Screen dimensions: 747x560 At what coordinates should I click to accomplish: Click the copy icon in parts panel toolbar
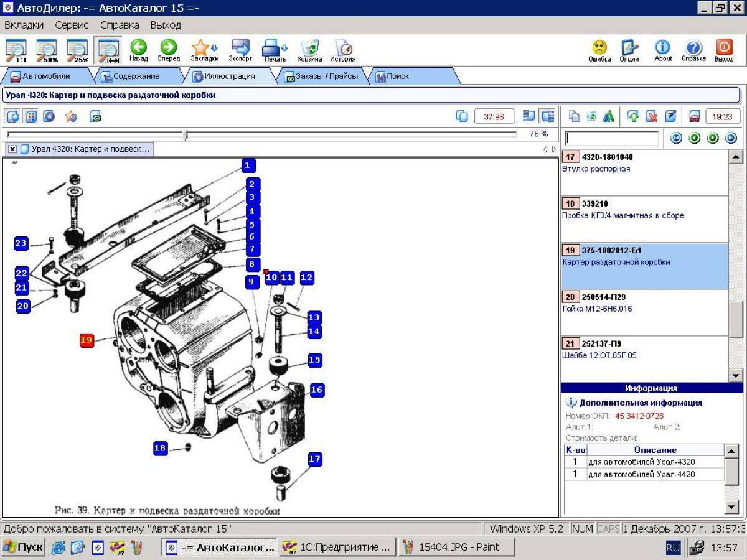click(x=575, y=116)
